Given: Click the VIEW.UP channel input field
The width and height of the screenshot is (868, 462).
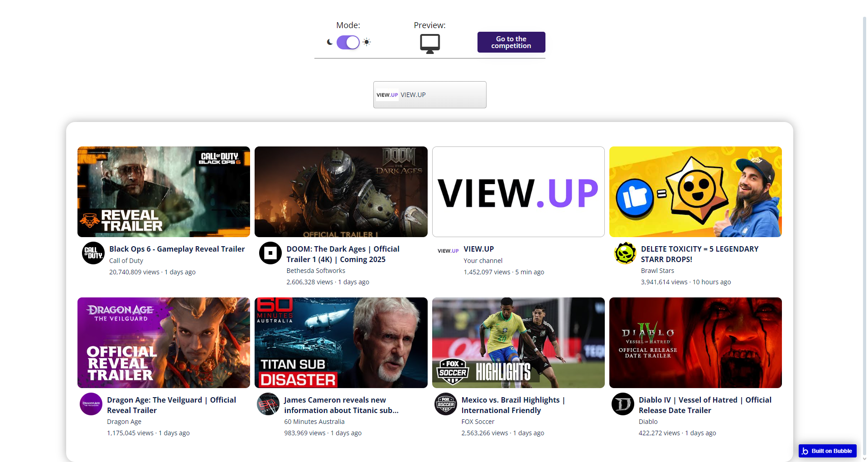Looking at the screenshot, I should (430, 95).
